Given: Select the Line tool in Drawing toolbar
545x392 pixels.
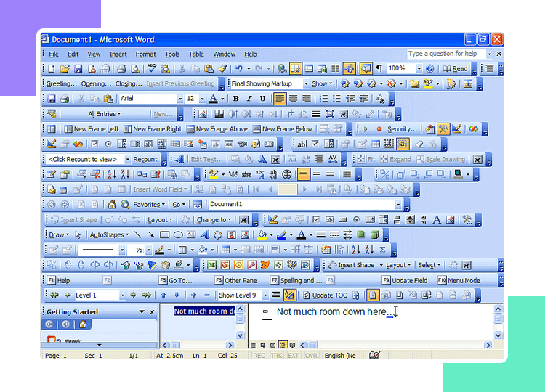Looking at the screenshot, I should pyautogui.click(x=138, y=235).
